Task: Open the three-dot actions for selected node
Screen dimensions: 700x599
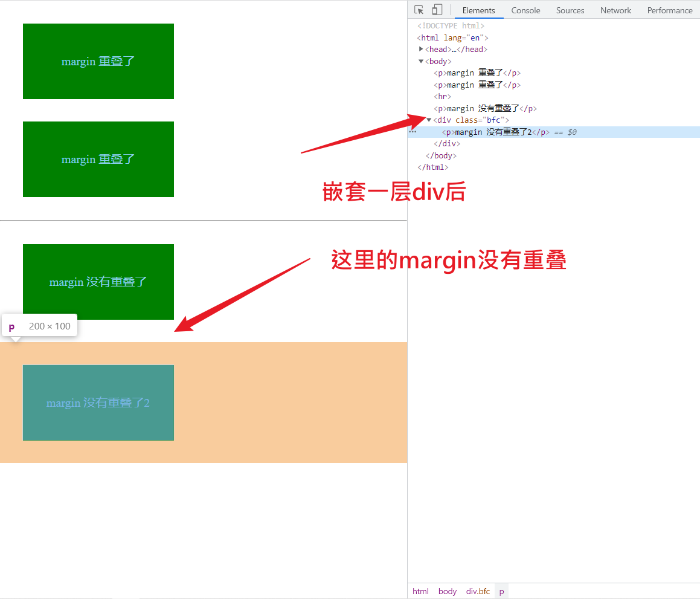Action: (x=413, y=132)
